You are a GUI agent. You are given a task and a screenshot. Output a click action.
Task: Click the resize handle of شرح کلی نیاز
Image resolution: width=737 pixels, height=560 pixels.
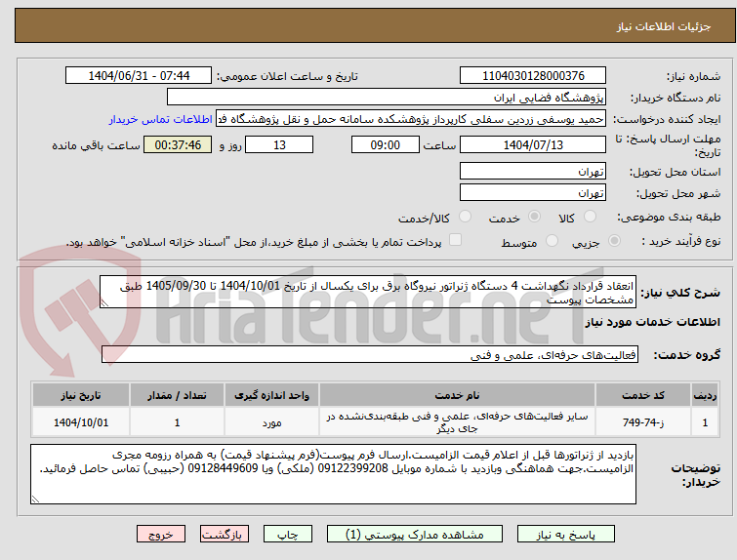(x=104, y=304)
